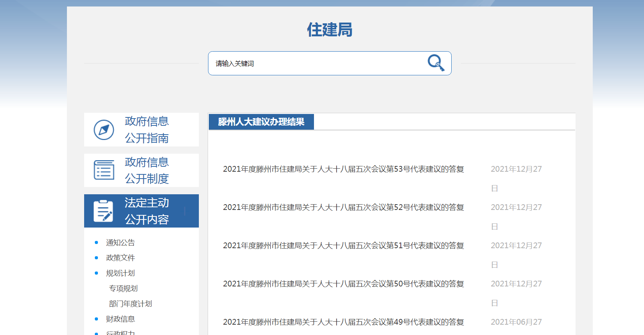Open 部门年度计划 sub-item
This screenshot has height=335, width=644.
tap(130, 304)
